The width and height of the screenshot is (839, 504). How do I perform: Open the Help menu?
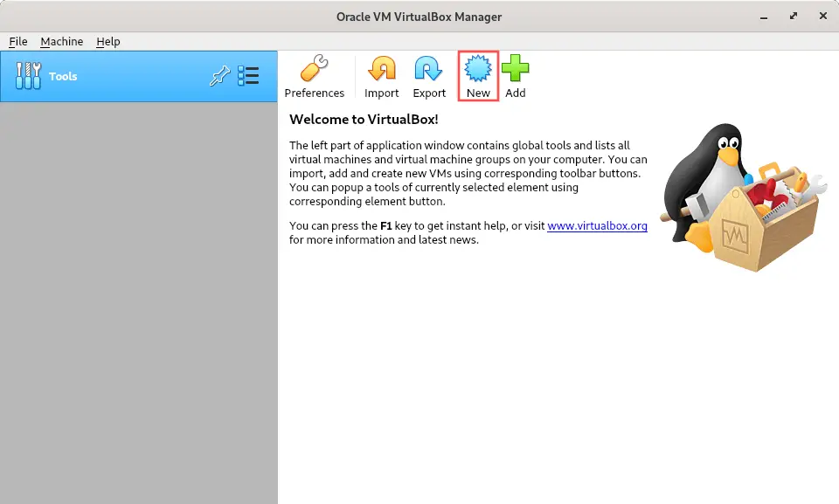(x=108, y=41)
